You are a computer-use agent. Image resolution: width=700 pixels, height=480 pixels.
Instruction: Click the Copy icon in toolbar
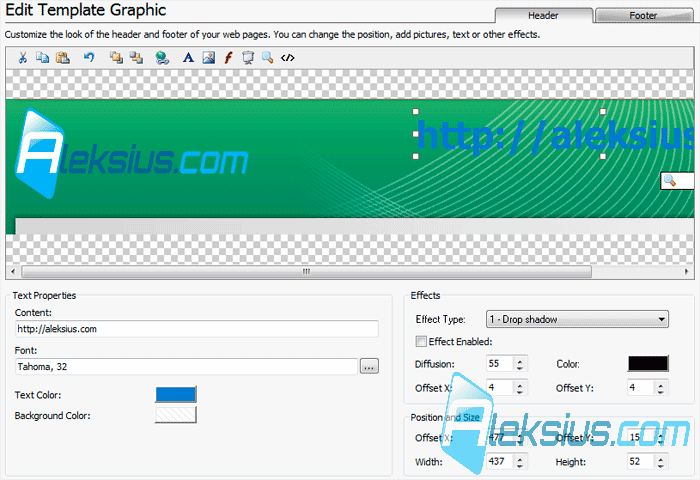point(42,58)
